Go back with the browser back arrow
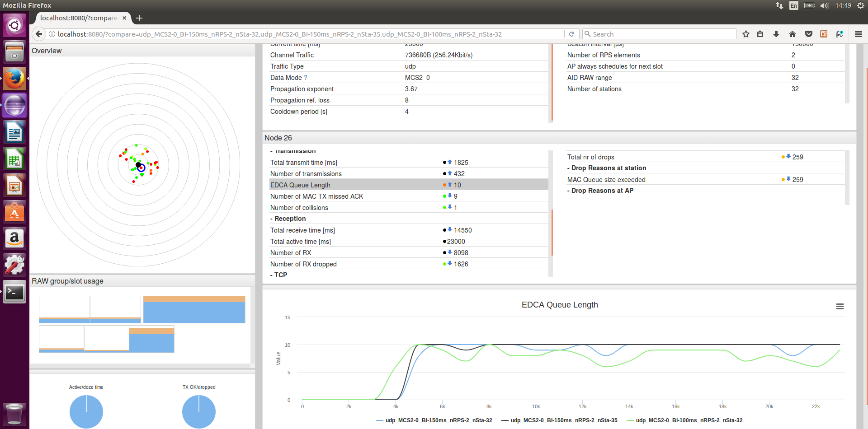Viewport: 868px width, 429px height. pyautogui.click(x=39, y=34)
